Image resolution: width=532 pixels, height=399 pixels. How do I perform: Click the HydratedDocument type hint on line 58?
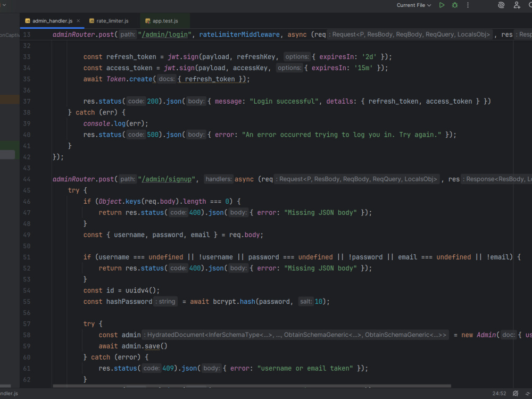tap(295, 335)
